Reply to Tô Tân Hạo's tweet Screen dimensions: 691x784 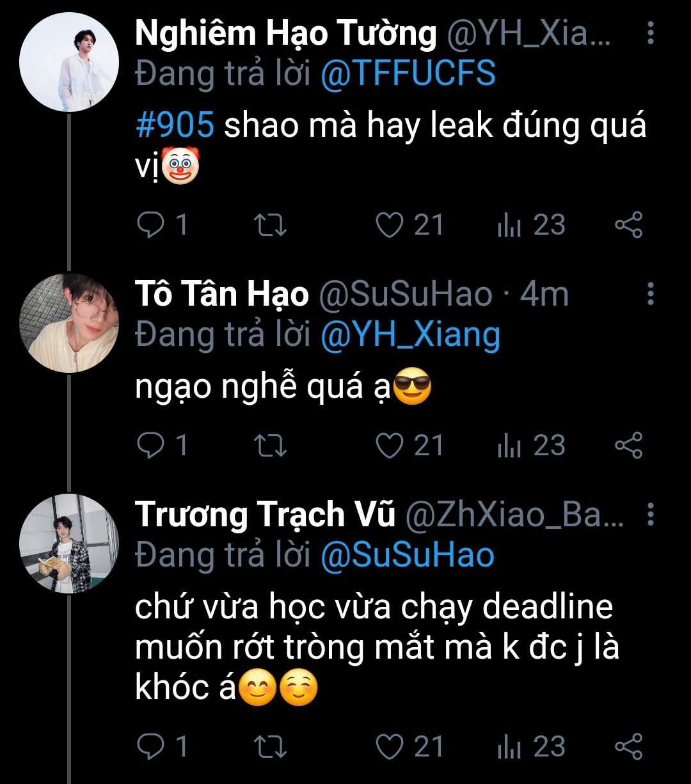[x=151, y=446]
